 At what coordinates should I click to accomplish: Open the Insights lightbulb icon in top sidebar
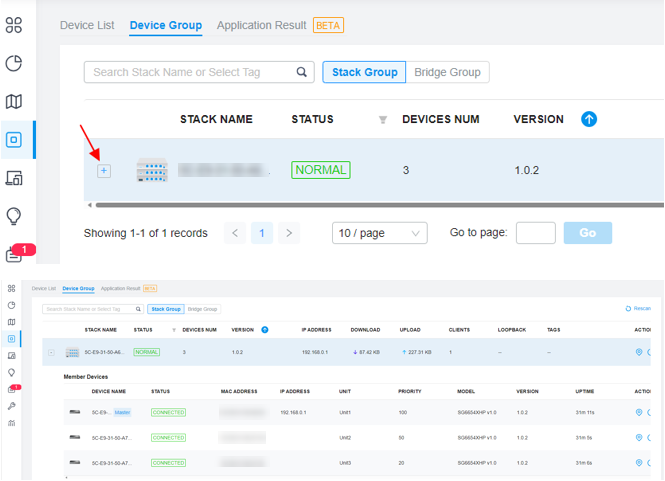14,216
